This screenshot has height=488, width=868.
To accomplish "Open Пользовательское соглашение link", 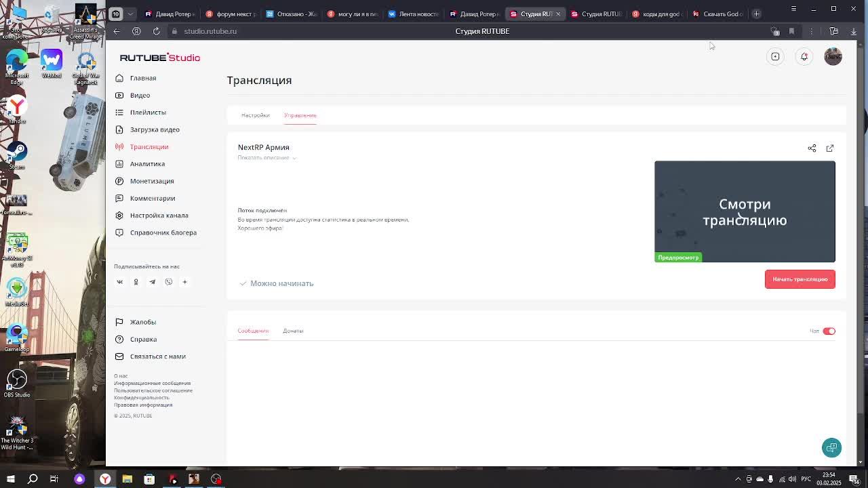I will 153,390.
